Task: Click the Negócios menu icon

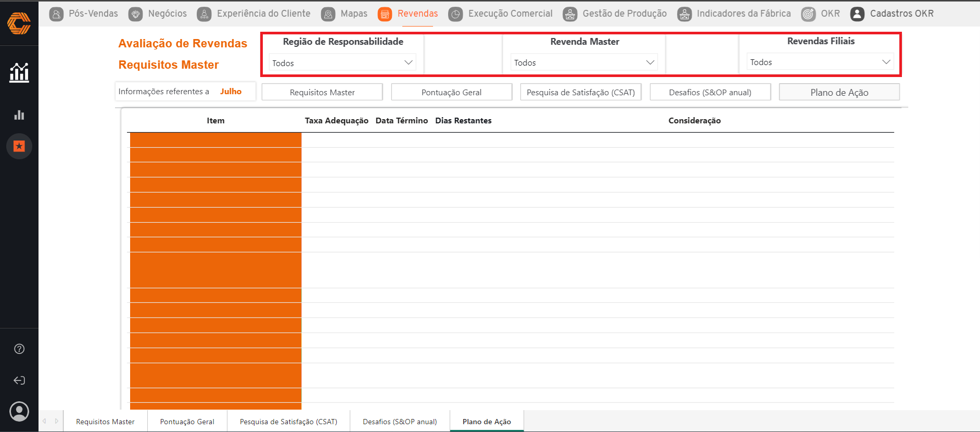Action: coord(135,14)
